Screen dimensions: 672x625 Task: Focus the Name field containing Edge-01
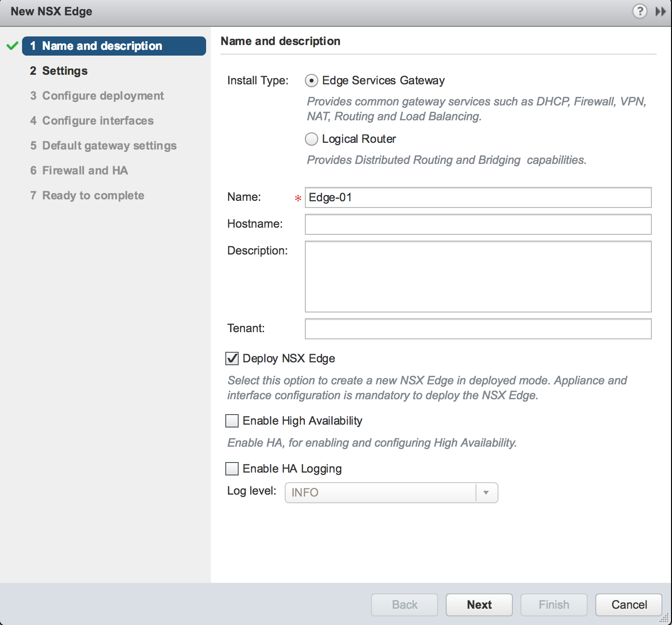pyautogui.click(x=478, y=197)
